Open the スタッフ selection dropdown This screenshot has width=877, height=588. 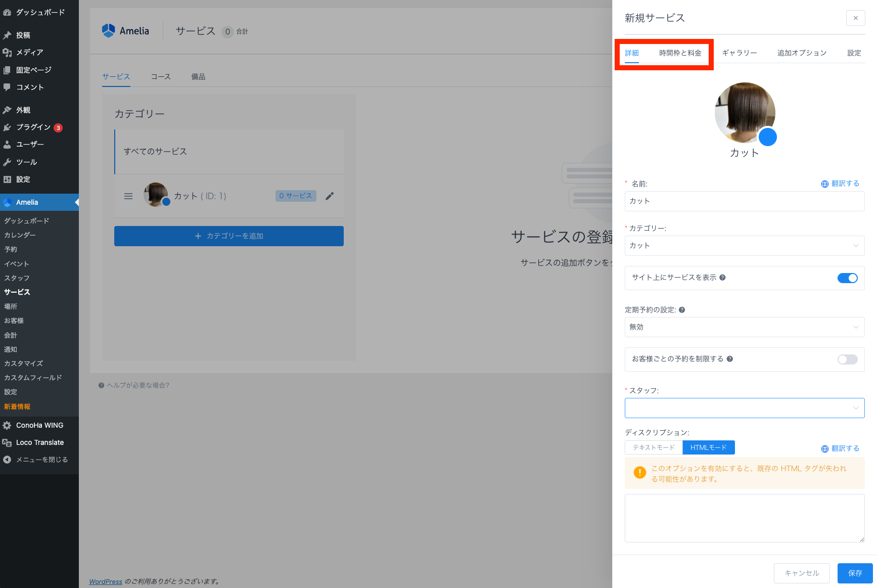tap(744, 408)
